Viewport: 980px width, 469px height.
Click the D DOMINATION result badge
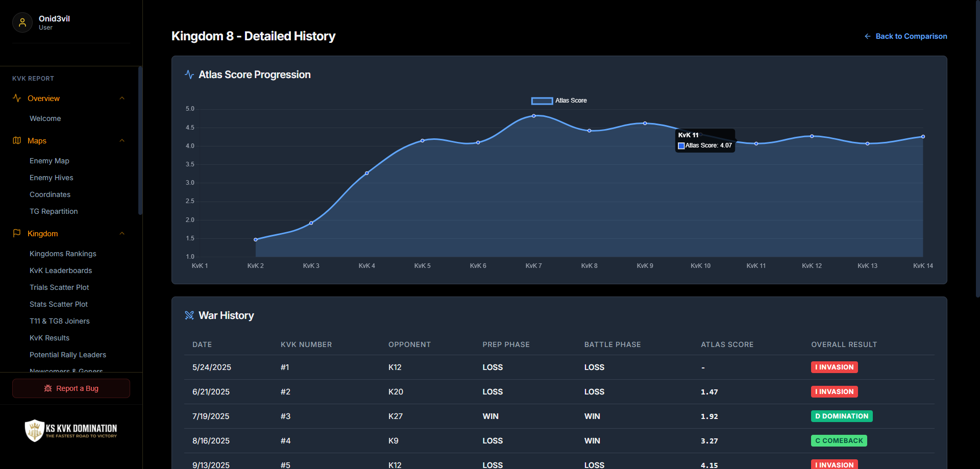[x=842, y=416]
